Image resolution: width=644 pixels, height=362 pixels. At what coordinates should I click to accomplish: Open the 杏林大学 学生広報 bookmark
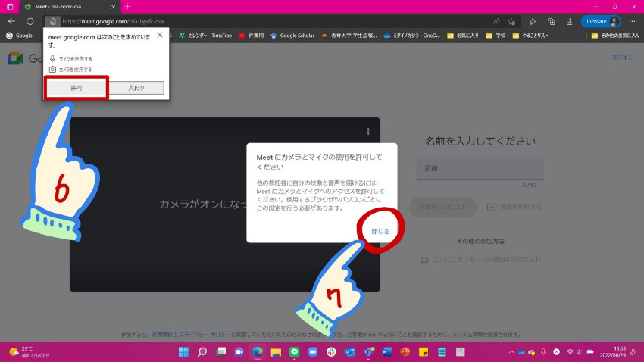[349, 36]
